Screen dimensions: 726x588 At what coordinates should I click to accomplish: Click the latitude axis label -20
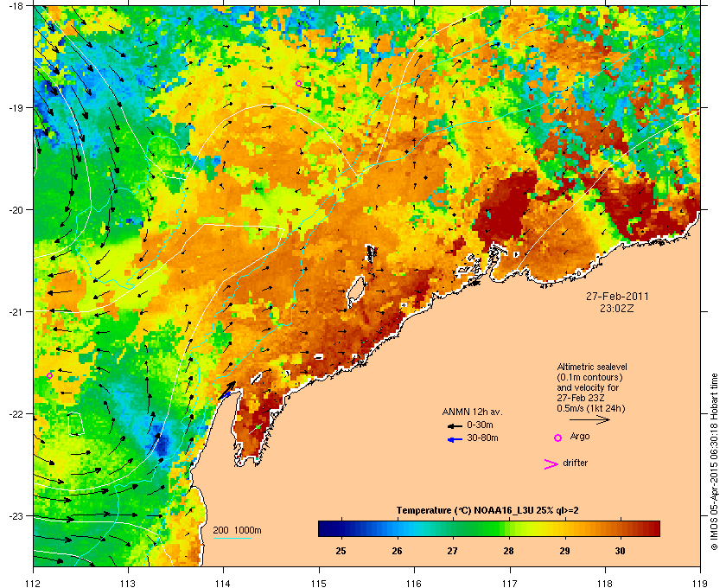coord(16,210)
